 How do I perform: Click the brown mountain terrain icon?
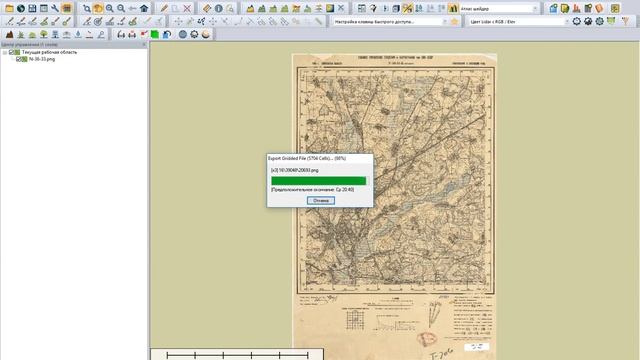point(9,35)
